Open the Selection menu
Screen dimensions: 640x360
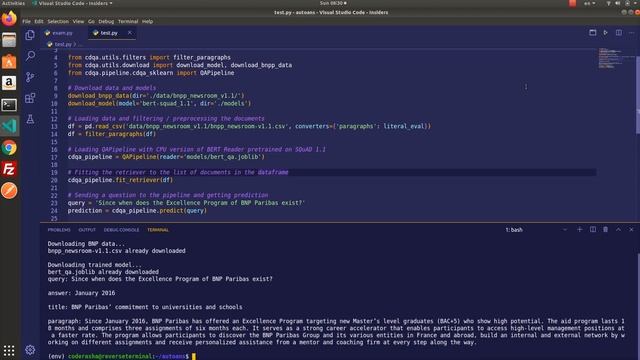58,21
